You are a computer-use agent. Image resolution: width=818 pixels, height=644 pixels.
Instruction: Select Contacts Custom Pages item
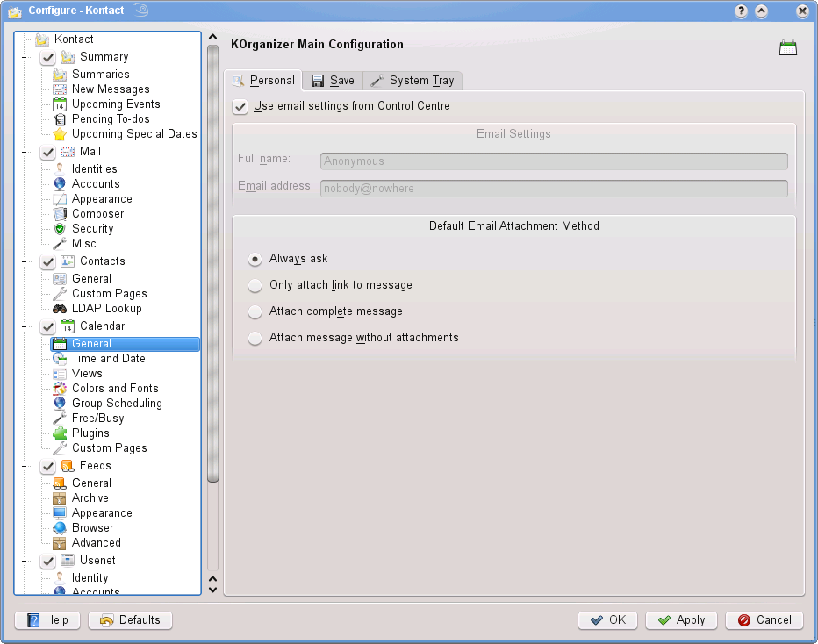coord(110,294)
